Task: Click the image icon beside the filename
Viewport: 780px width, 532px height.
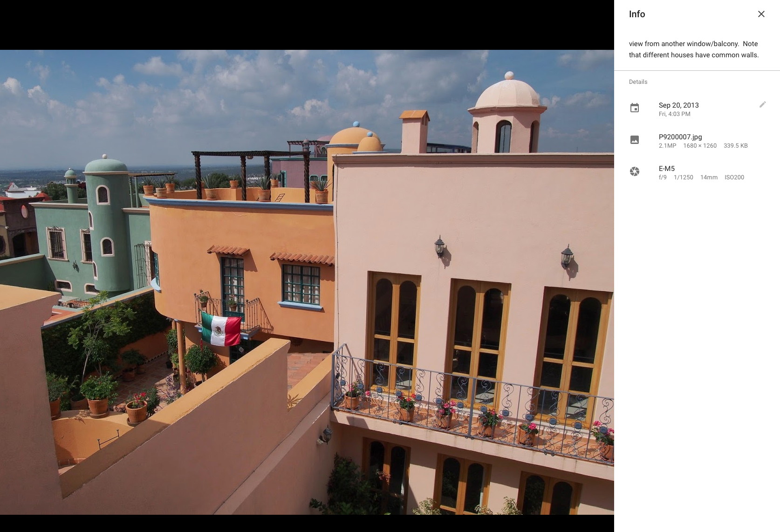Action: [635, 140]
